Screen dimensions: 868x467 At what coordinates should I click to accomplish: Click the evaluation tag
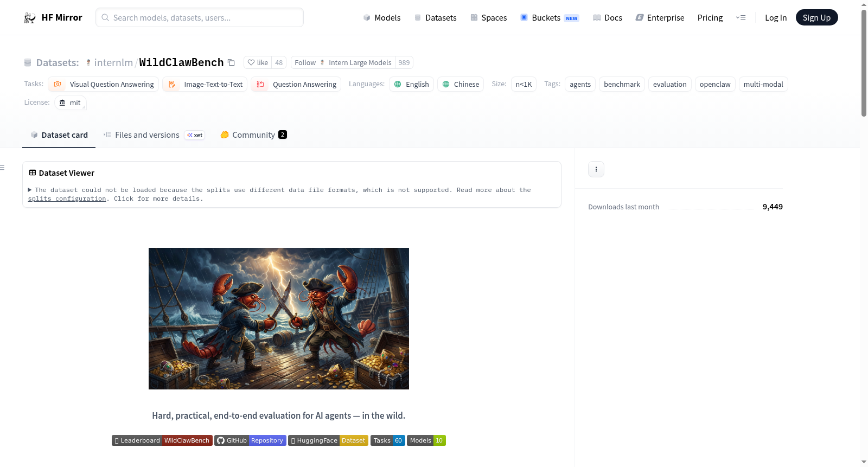(669, 84)
